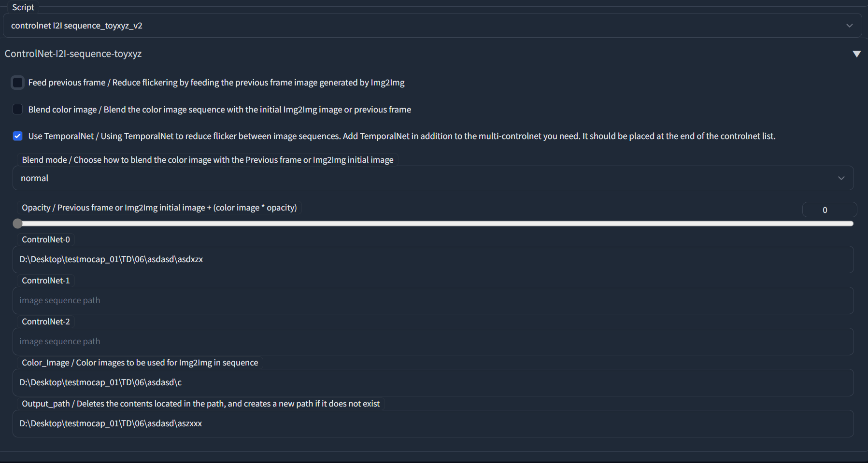
Task: Click the Output_path input field
Action: tap(432, 424)
